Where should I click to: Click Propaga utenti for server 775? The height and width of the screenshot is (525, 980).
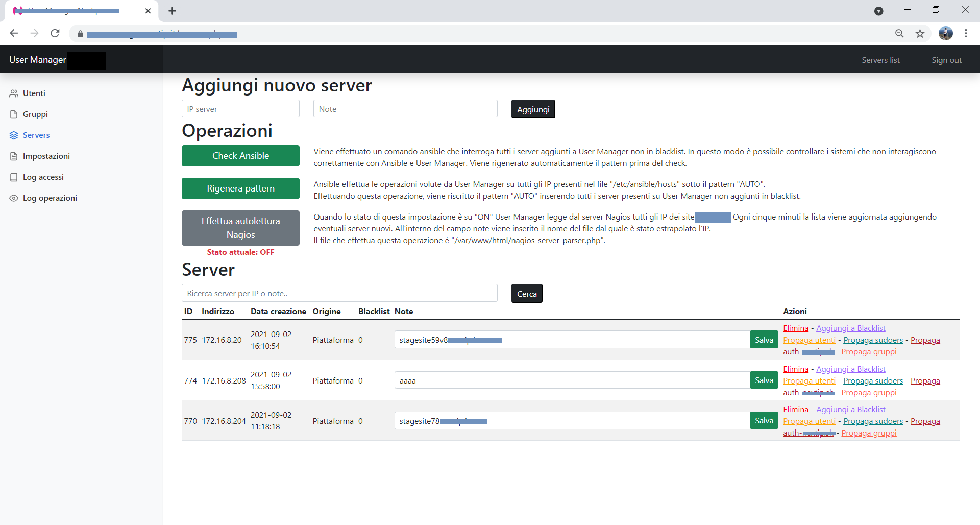coord(809,340)
